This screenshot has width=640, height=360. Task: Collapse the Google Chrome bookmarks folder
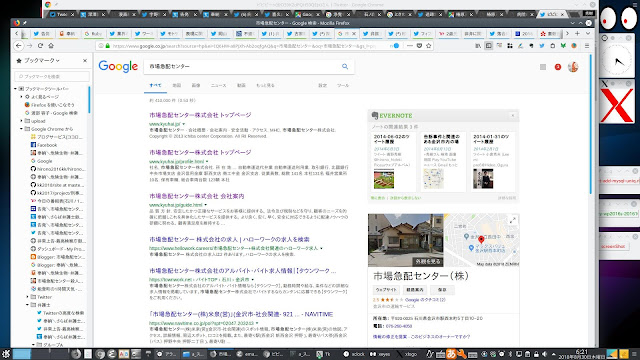coord(22,129)
